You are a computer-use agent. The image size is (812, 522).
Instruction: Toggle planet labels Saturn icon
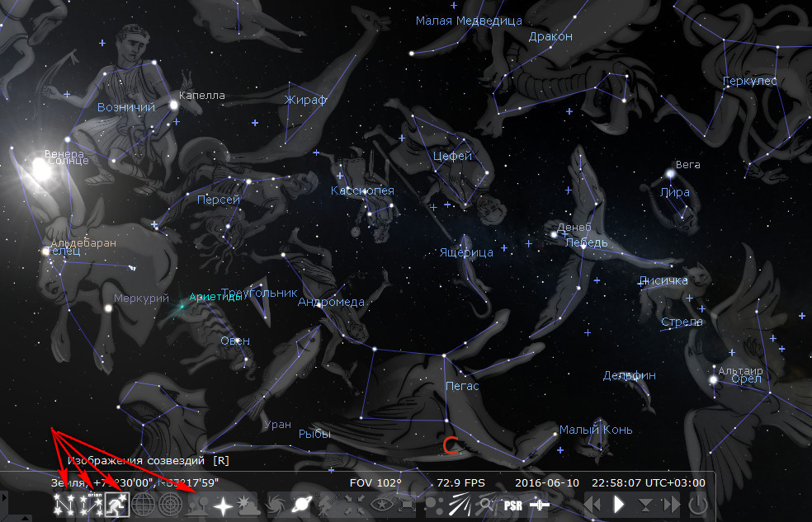pos(302,505)
